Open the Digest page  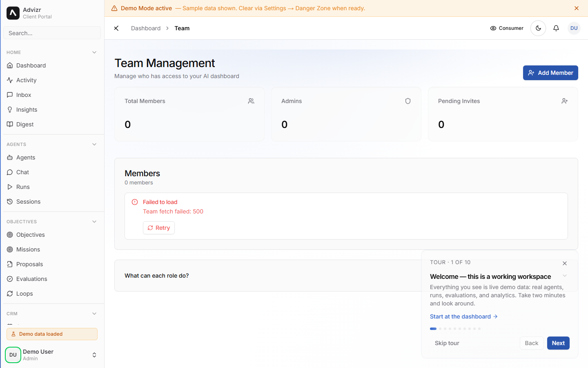pos(52,124)
